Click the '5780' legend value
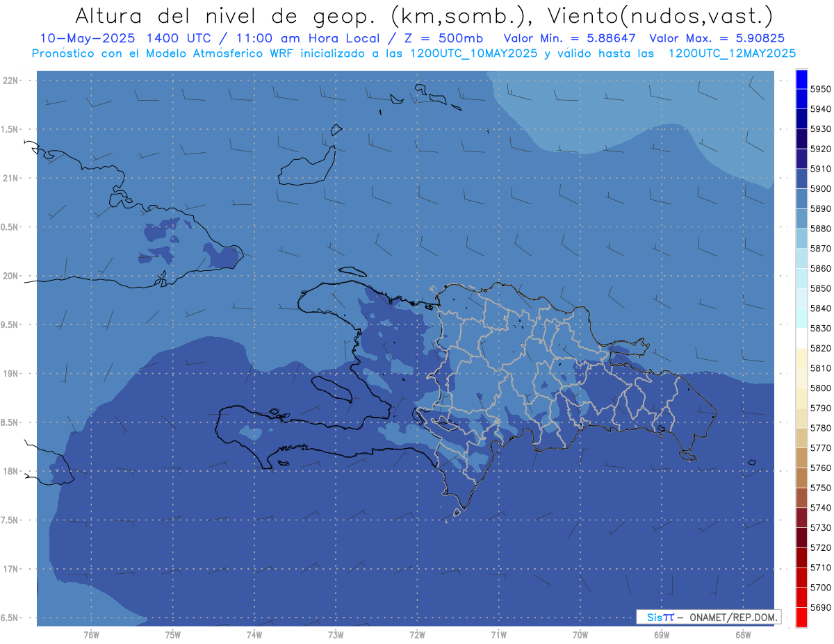834x644 pixels. click(821, 428)
